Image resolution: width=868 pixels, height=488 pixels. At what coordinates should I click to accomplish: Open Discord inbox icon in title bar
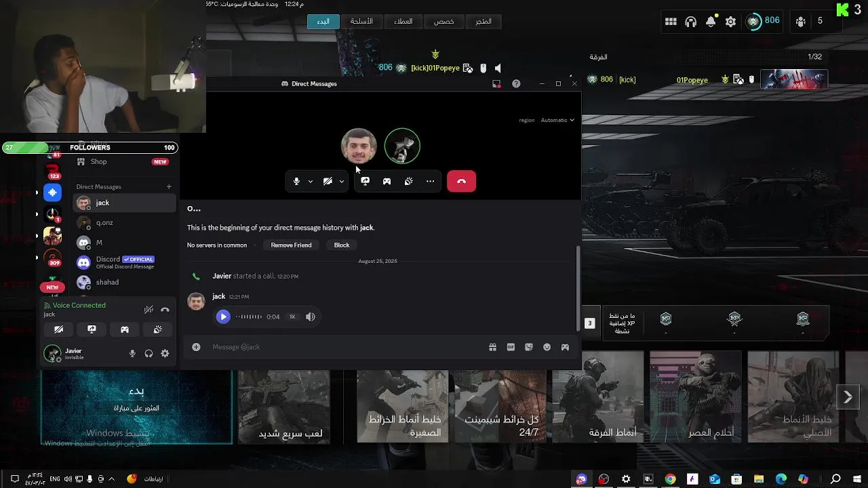coord(496,84)
